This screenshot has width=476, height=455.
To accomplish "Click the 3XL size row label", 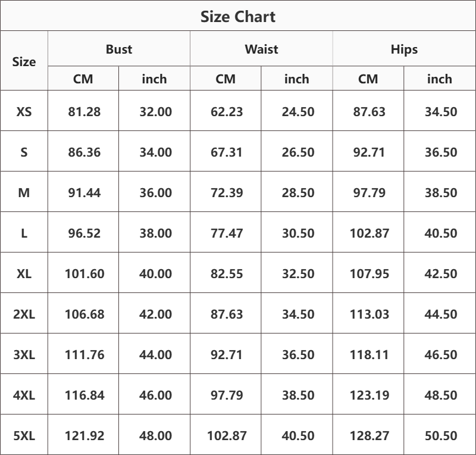I will (x=24, y=354).
